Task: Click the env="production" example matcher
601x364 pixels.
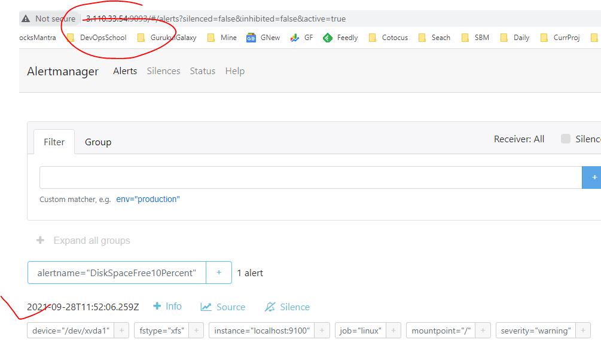Action: [x=148, y=199]
